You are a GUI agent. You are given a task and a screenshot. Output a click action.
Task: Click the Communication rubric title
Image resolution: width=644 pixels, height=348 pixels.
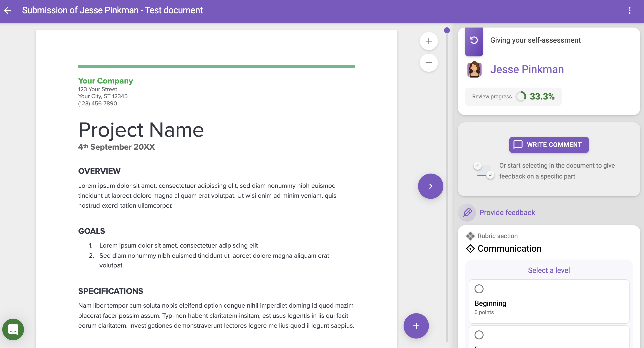509,249
